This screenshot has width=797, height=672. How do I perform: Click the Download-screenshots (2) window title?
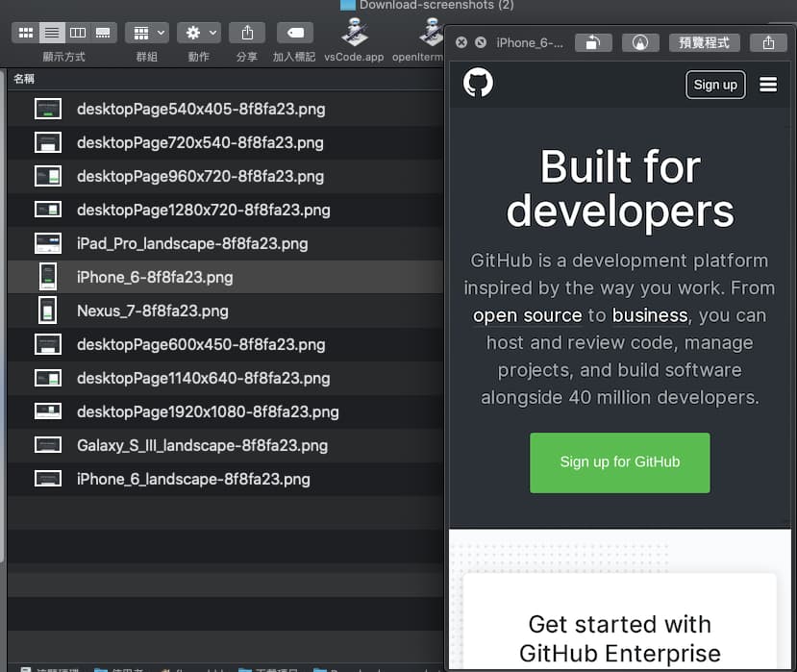436,5
